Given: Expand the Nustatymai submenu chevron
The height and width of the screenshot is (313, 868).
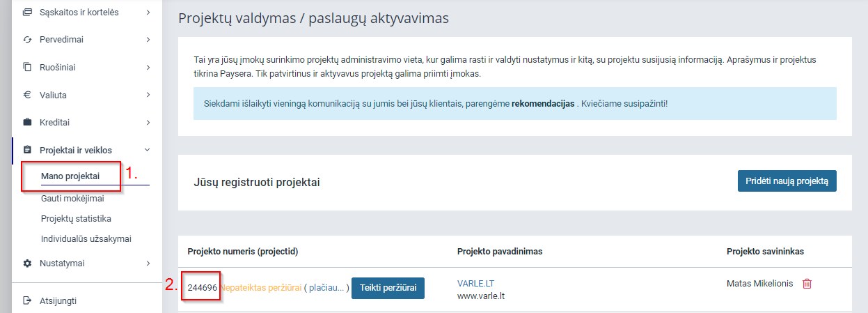Looking at the screenshot, I should [x=148, y=264].
